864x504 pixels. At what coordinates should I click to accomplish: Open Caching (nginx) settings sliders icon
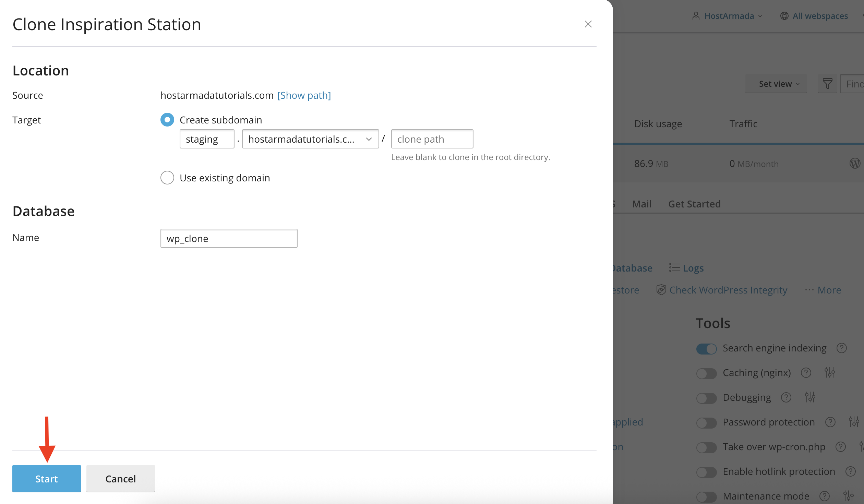tap(830, 373)
